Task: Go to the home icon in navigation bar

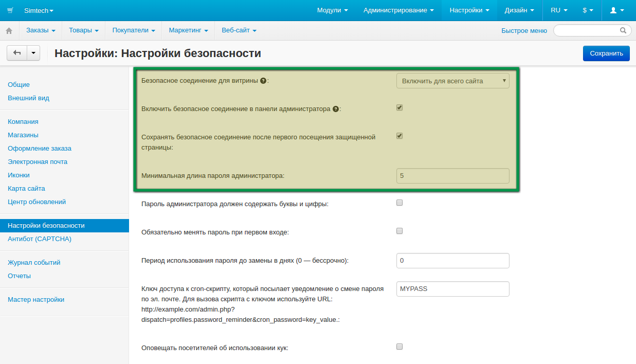Action: click(9, 31)
